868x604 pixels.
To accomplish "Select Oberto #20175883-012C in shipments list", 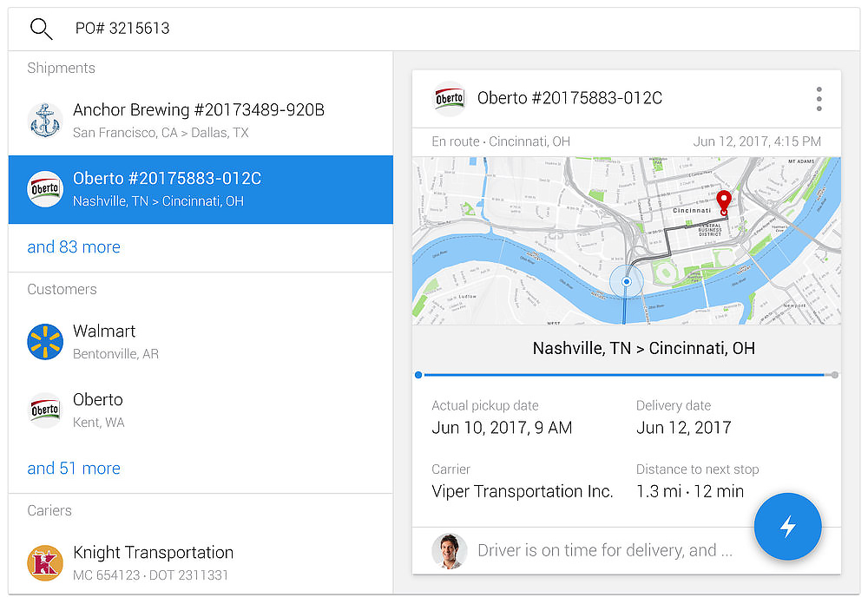I will point(201,189).
